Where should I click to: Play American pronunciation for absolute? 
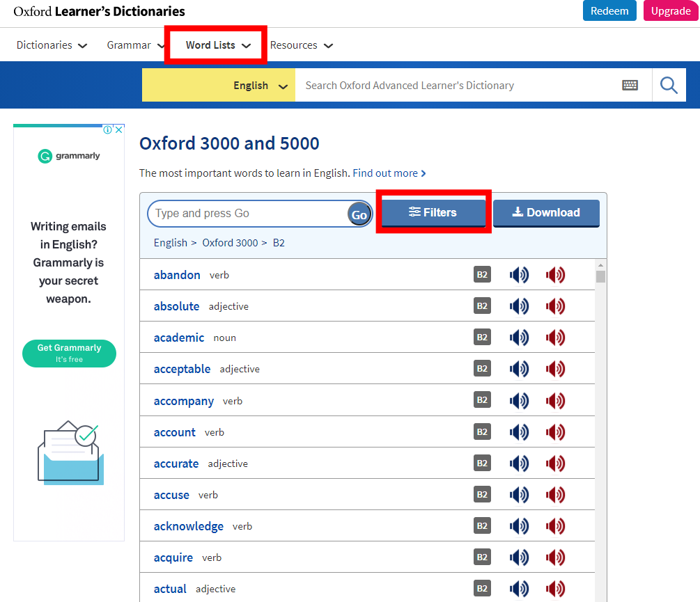(555, 306)
